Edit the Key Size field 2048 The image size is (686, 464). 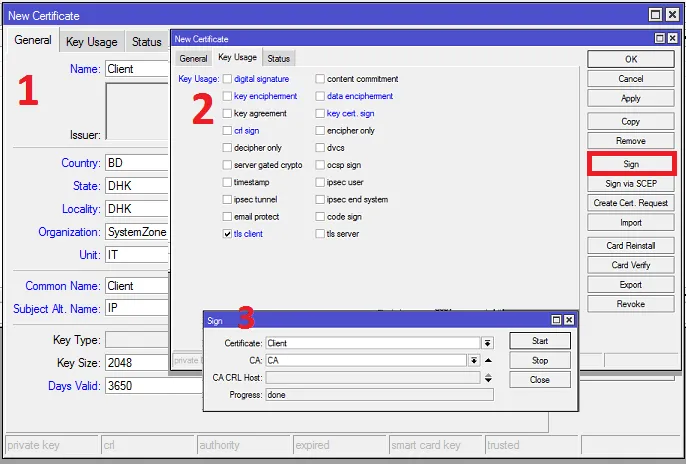click(x=137, y=363)
